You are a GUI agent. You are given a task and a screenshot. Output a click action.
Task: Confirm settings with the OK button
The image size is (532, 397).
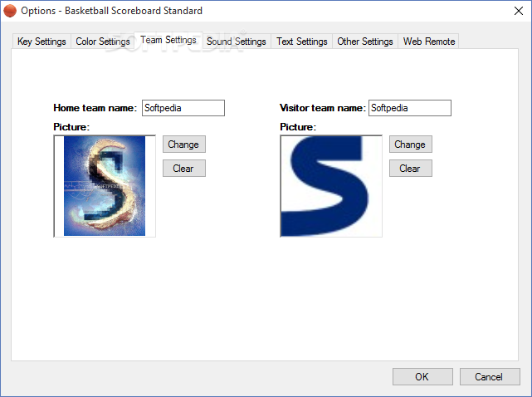coord(422,376)
